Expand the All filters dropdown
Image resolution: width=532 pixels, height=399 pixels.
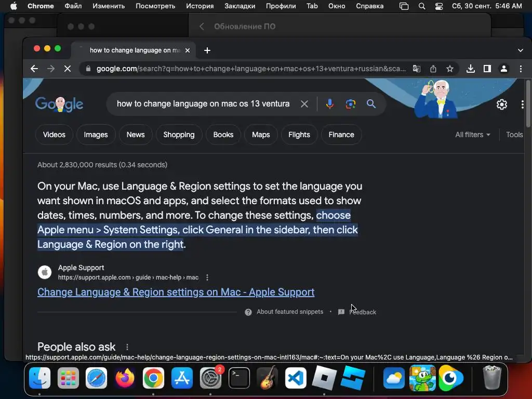(473, 135)
